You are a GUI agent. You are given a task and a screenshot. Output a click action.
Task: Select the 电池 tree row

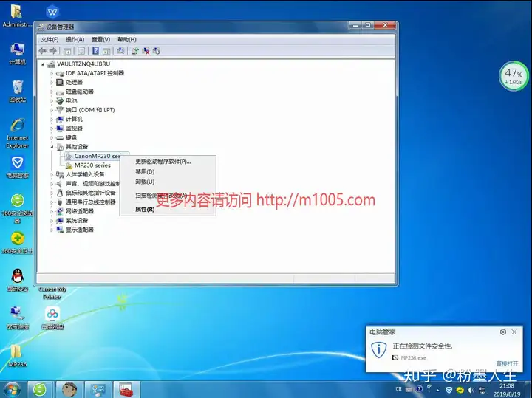[66, 100]
